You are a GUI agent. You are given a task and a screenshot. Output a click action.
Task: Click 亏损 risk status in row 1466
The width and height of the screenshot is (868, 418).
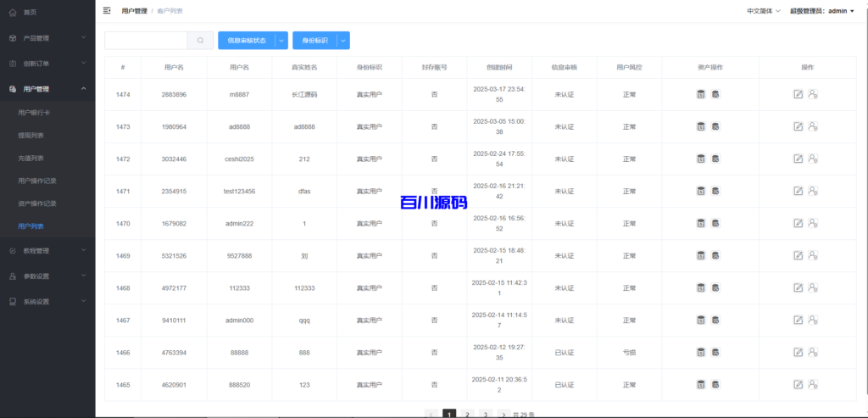(630, 352)
